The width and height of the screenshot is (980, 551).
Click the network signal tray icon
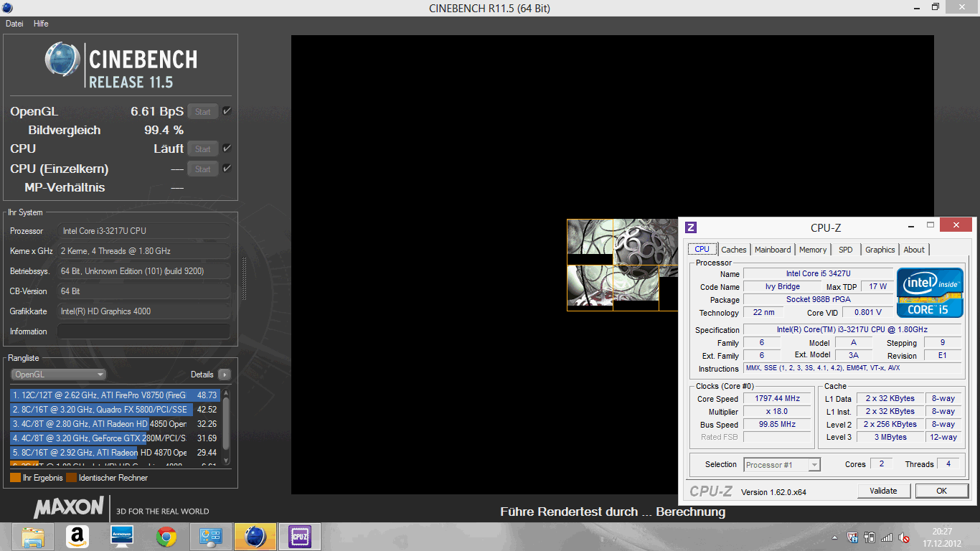[887, 537]
